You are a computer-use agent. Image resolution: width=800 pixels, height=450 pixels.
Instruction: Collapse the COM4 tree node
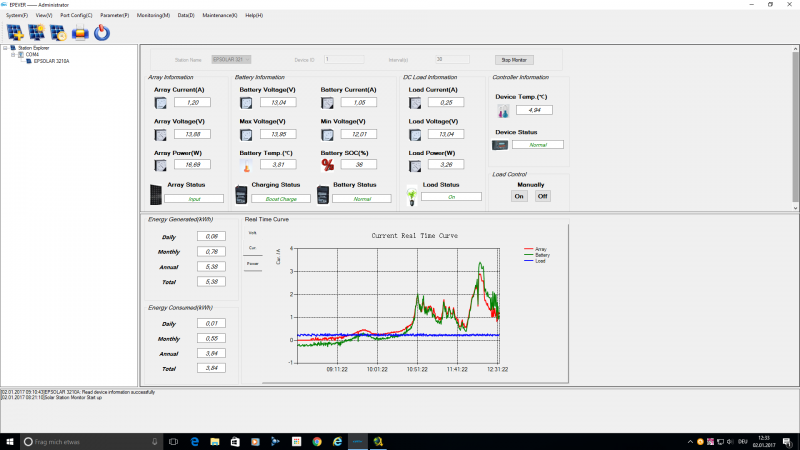(13, 55)
